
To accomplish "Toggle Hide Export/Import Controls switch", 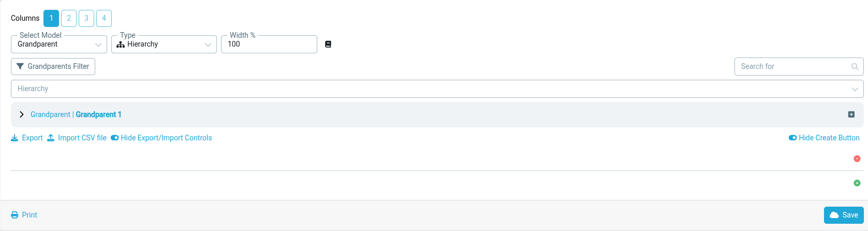I will pyautogui.click(x=115, y=138).
